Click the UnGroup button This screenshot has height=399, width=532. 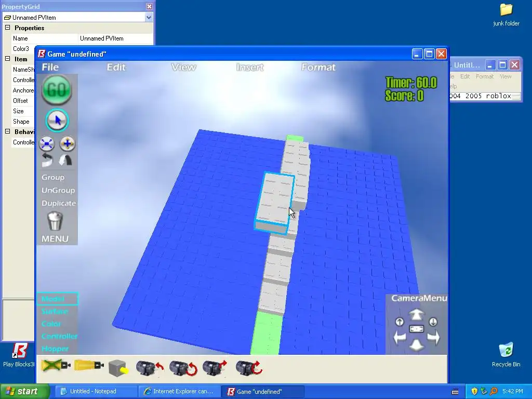tap(58, 190)
